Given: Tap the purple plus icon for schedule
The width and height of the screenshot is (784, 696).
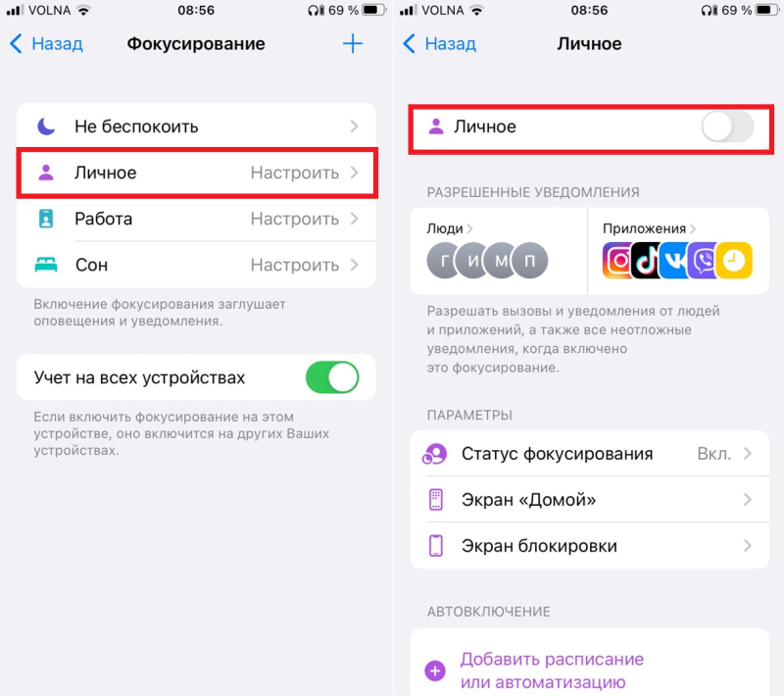Looking at the screenshot, I should (x=435, y=671).
